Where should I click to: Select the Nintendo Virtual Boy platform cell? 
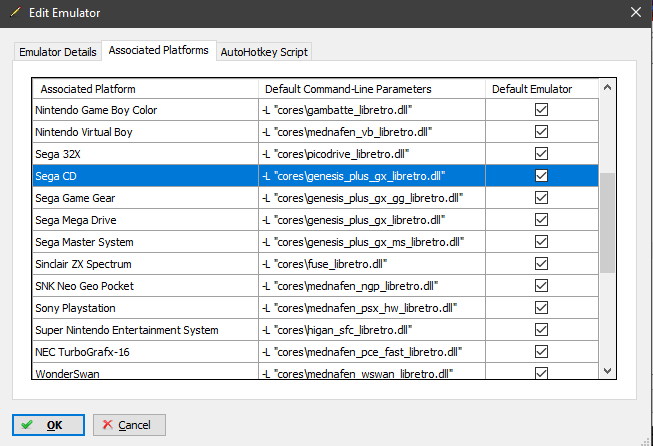(145, 132)
